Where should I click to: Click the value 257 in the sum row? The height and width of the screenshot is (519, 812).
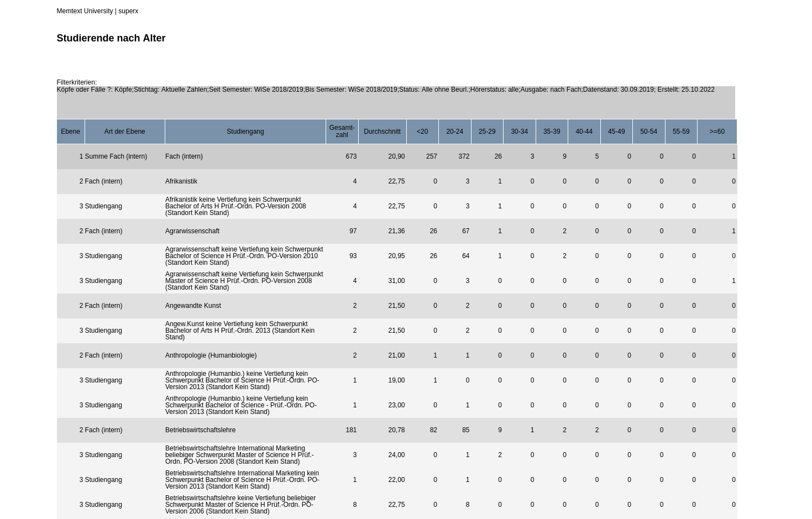coord(432,156)
